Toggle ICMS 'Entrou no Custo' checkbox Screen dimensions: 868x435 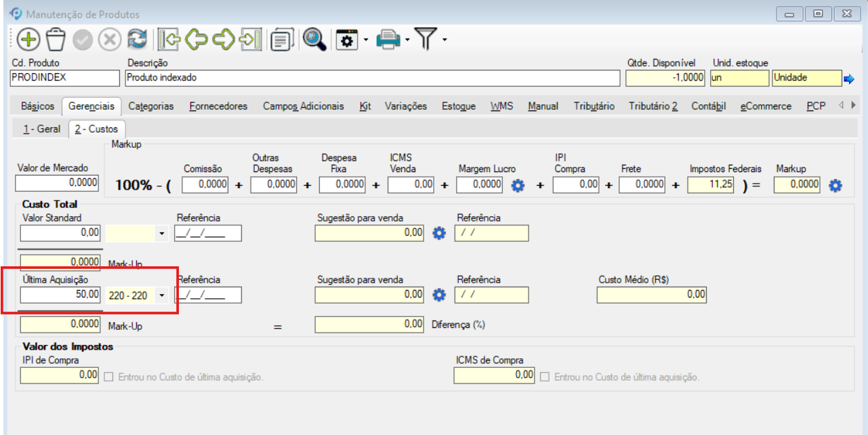tap(545, 377)
